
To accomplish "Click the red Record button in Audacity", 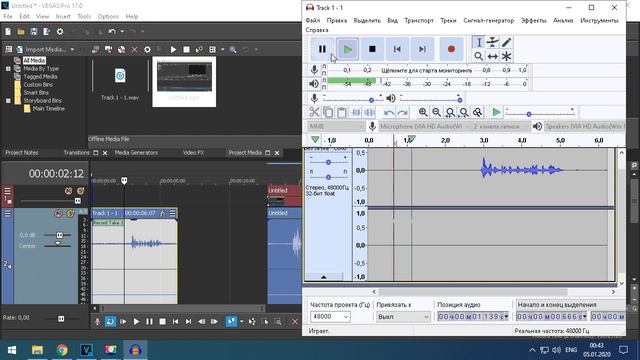I will tap(451, 49).
